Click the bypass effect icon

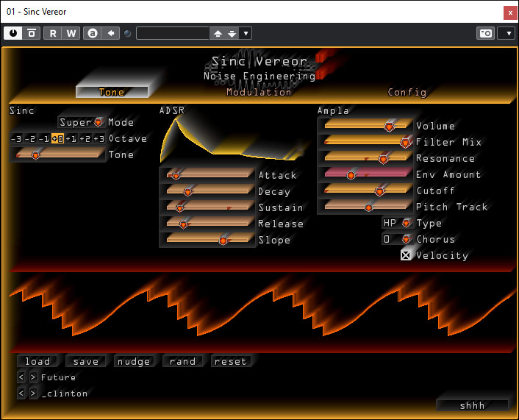(x=32, y=33)
